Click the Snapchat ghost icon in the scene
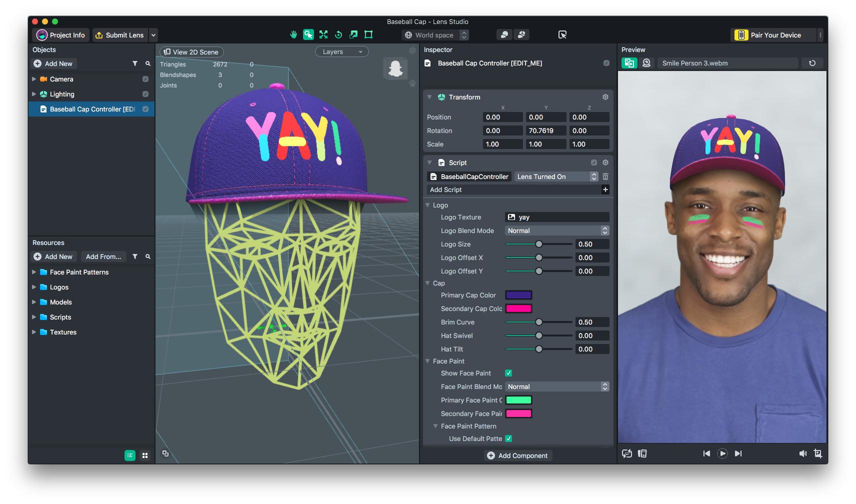 (x=395, y=68)
